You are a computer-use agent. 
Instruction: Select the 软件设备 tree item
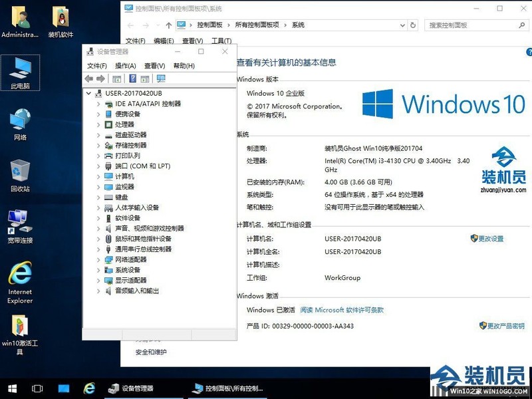(128, 218)
